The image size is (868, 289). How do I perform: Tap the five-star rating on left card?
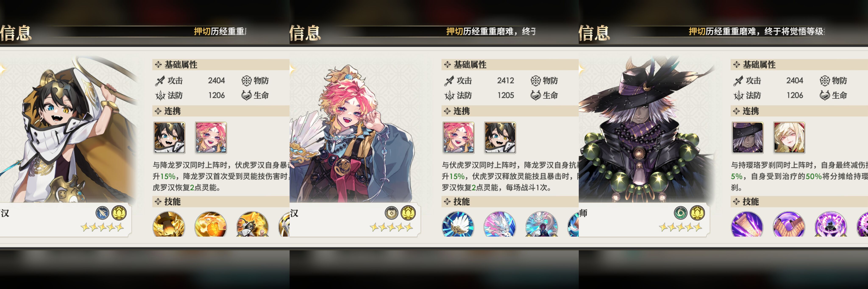click(x=102, y=227)
